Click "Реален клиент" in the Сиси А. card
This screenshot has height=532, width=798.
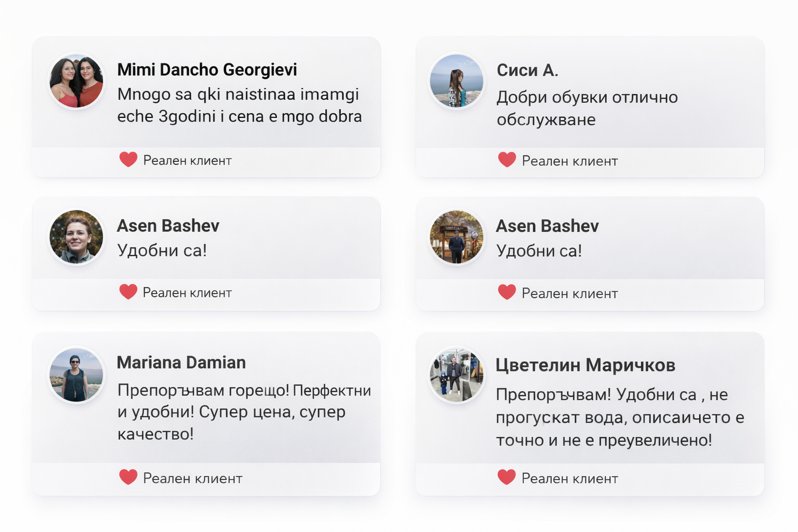[x=569, y=161]
